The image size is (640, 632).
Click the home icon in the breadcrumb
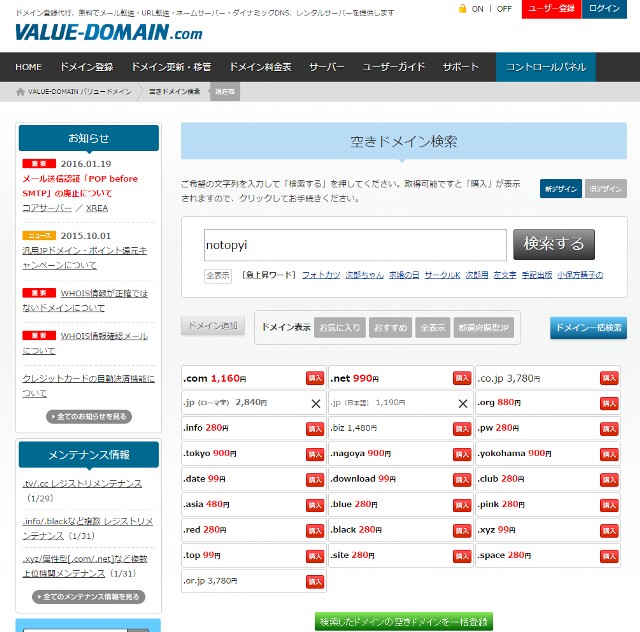coord(20,91)
